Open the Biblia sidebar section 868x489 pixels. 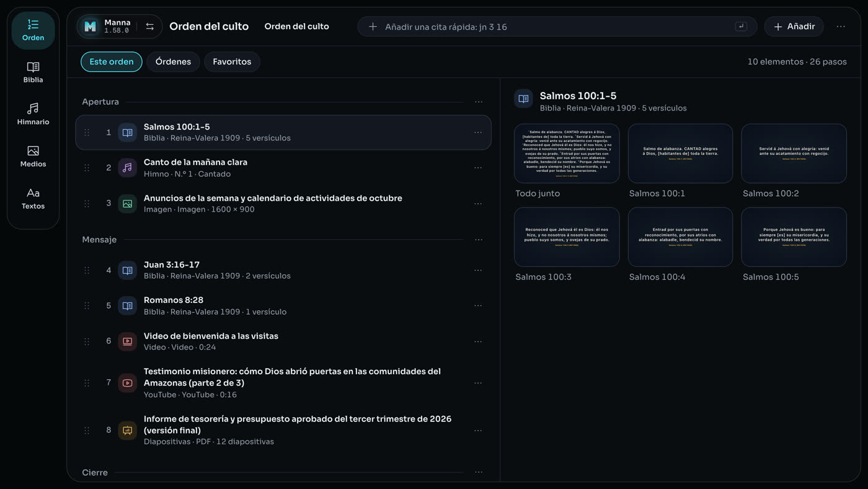click(x=33, y=72)
